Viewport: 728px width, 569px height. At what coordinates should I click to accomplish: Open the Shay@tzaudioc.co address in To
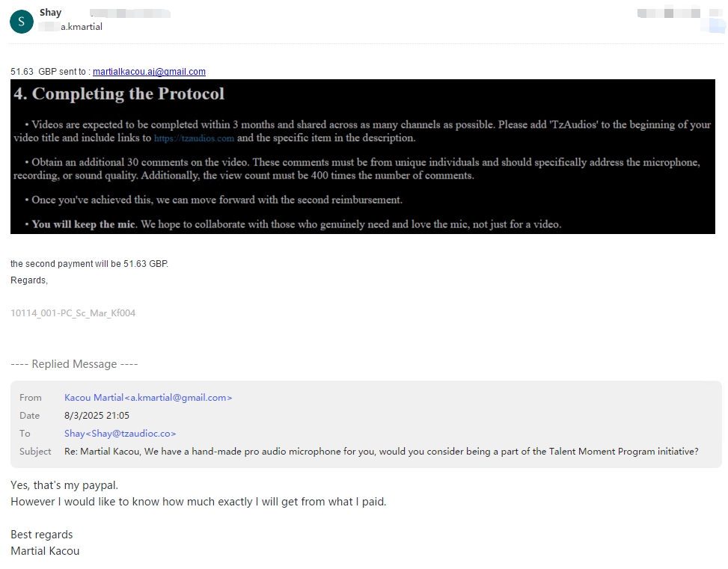pos(120,433)
